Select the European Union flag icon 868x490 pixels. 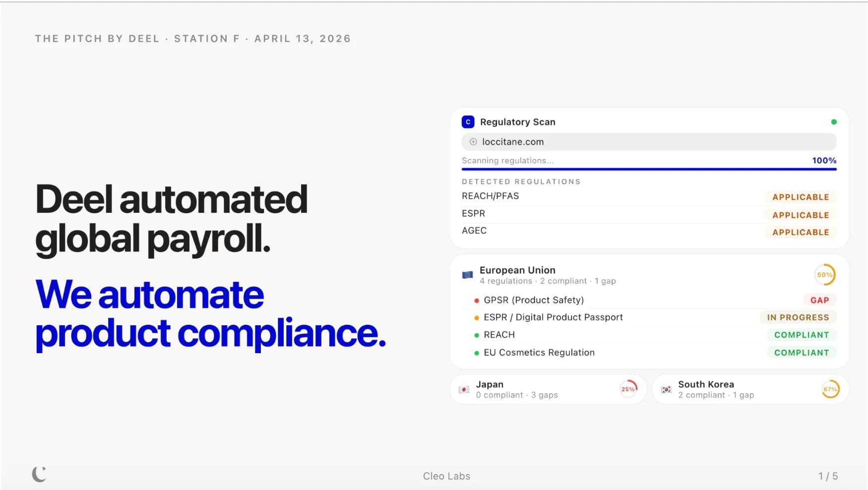467,274
